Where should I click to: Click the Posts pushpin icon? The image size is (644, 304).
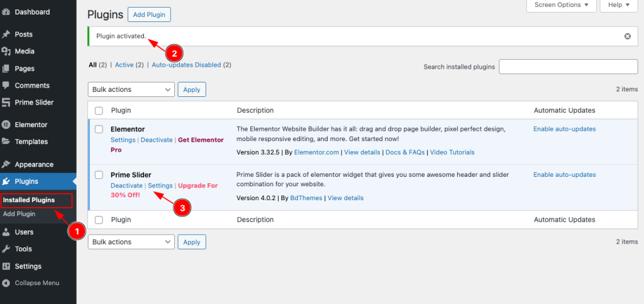pyautogui.click(x=6, y=35)
